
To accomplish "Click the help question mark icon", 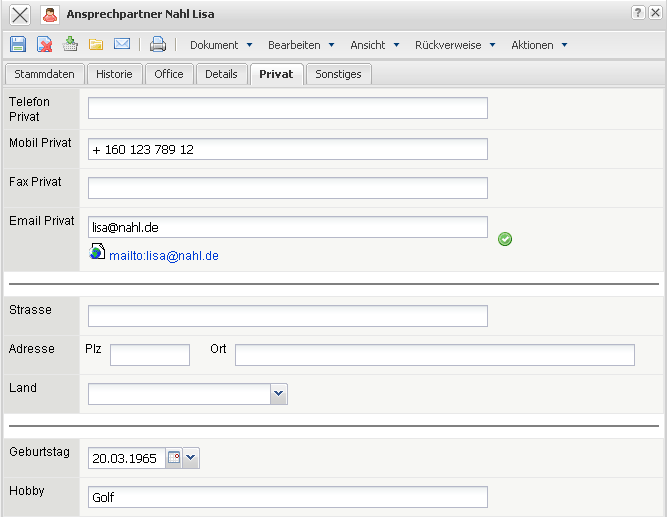I will (x=637, y=13).
